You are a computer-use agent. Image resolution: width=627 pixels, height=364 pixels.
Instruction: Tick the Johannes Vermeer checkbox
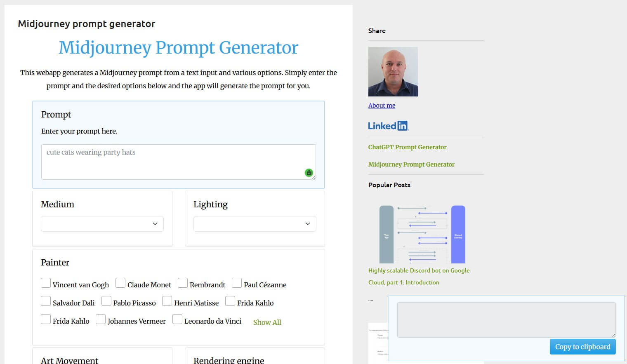(101, 319)
